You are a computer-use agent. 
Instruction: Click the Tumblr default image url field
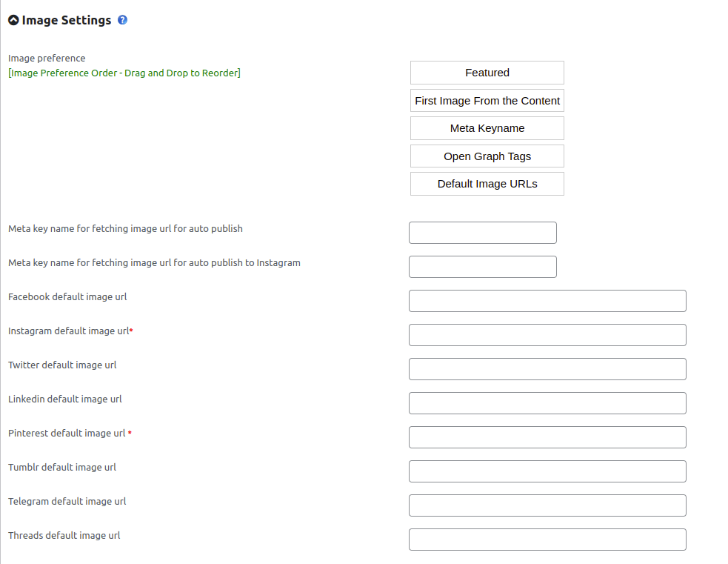coord(547,471)
